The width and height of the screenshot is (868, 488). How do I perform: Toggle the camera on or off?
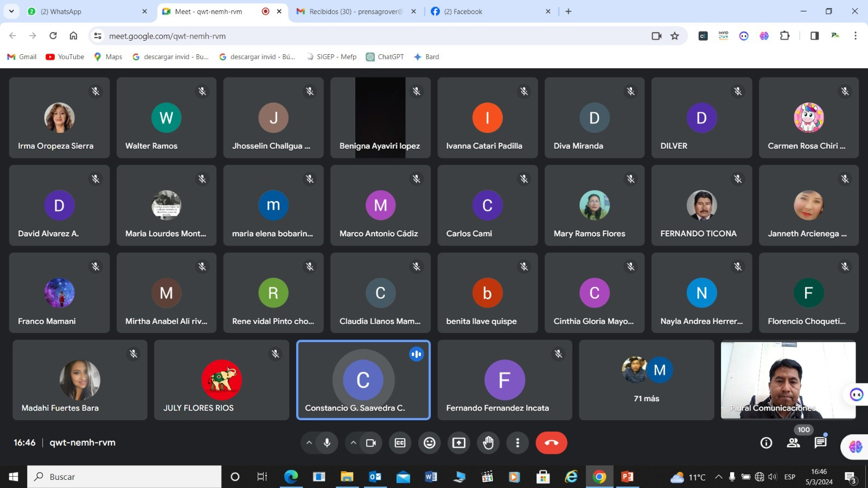click(371, 443)
